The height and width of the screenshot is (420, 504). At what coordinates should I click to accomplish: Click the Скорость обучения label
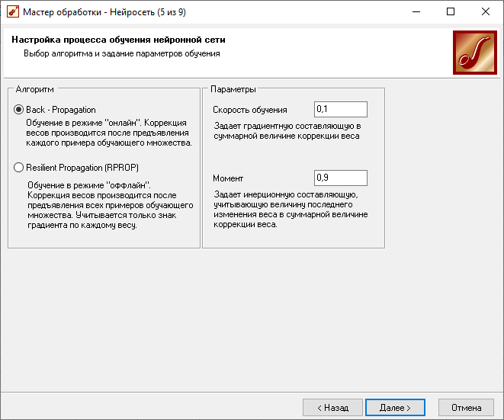click(250, 110)
